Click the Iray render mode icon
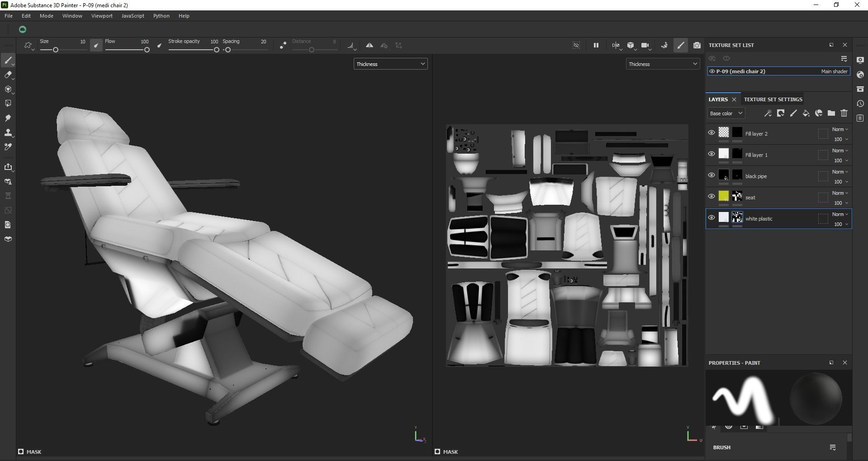Image resolution: width=868 pixels, height=461 pixels. [x=664, y=45]
